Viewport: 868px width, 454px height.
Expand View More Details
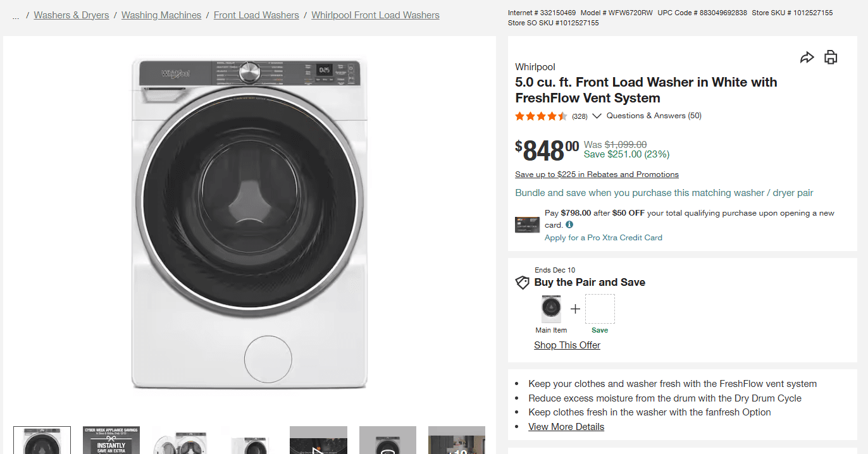[566, 426]
